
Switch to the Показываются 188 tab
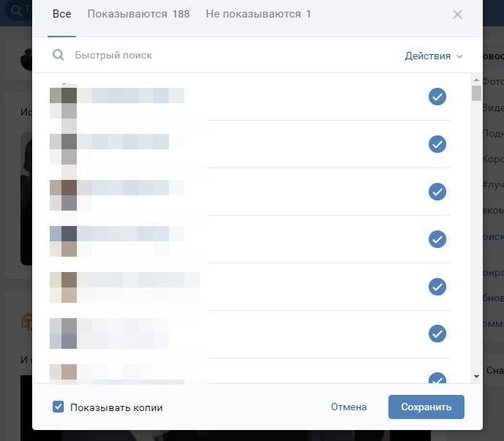(138, 14)
